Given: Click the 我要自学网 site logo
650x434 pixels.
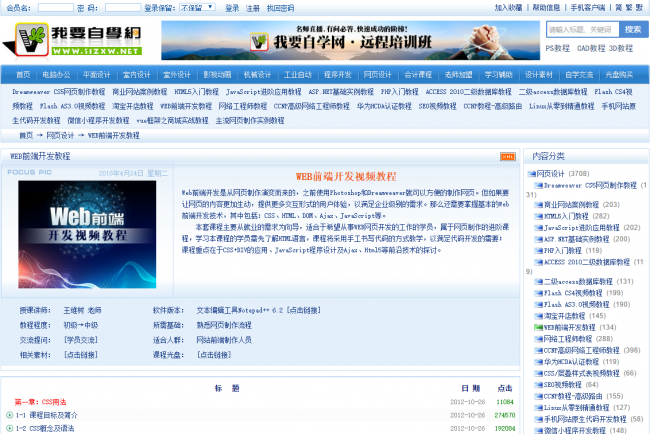Looking at the screenshot, I should (x=73, y=40).
